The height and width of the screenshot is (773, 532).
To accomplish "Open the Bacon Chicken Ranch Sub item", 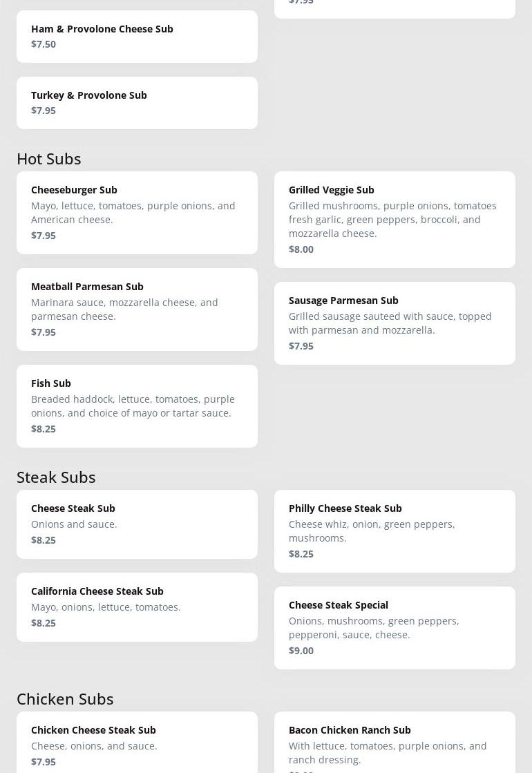I will pyautogui.click(x=395, y=745).
